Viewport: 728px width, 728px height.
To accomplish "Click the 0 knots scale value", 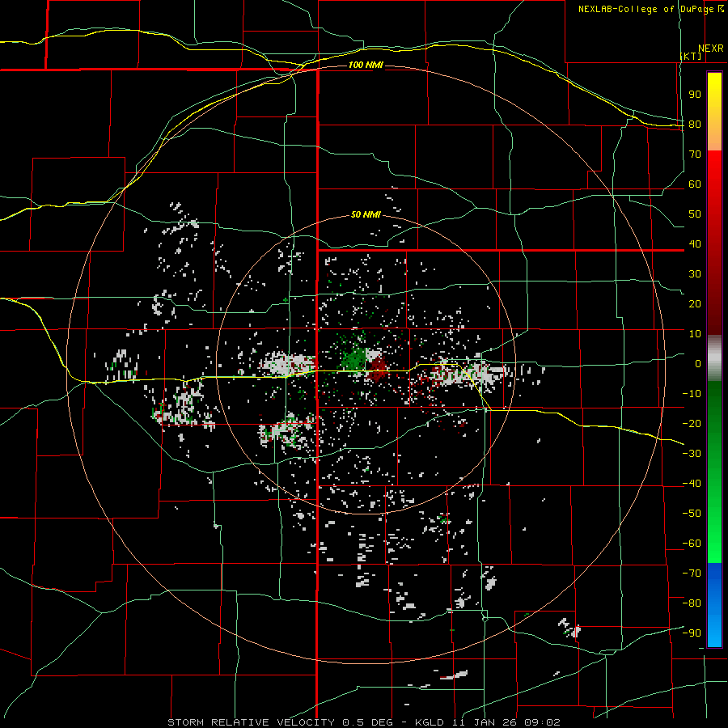I will point(698,364).
